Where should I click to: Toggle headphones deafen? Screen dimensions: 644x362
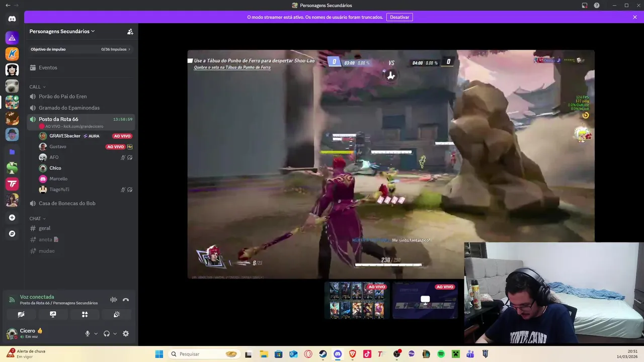coord(107,333)
